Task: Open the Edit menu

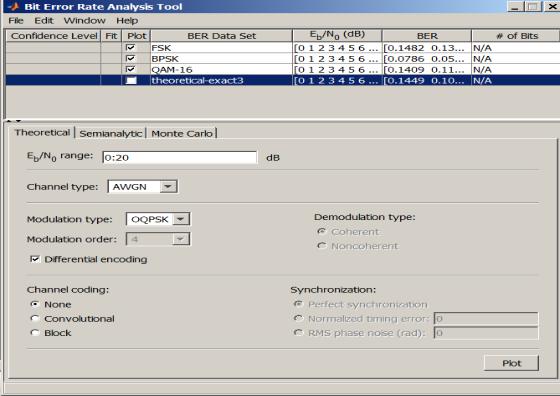Action: tap(44, 21)
